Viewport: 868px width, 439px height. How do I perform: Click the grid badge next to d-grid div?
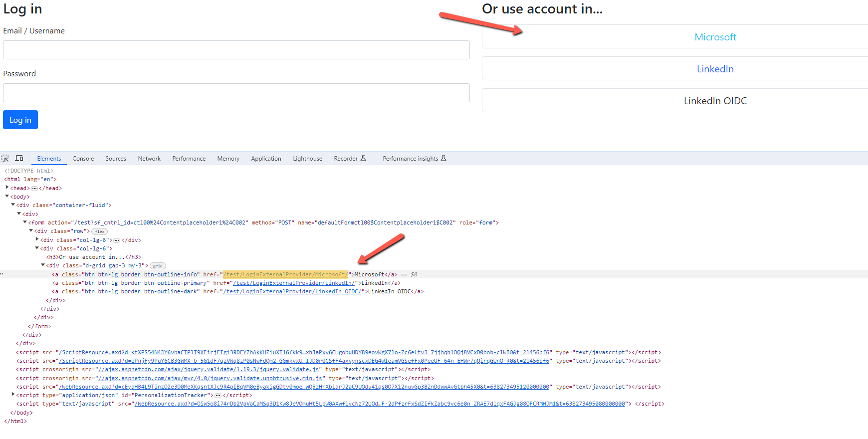click(x=158, y=266)
